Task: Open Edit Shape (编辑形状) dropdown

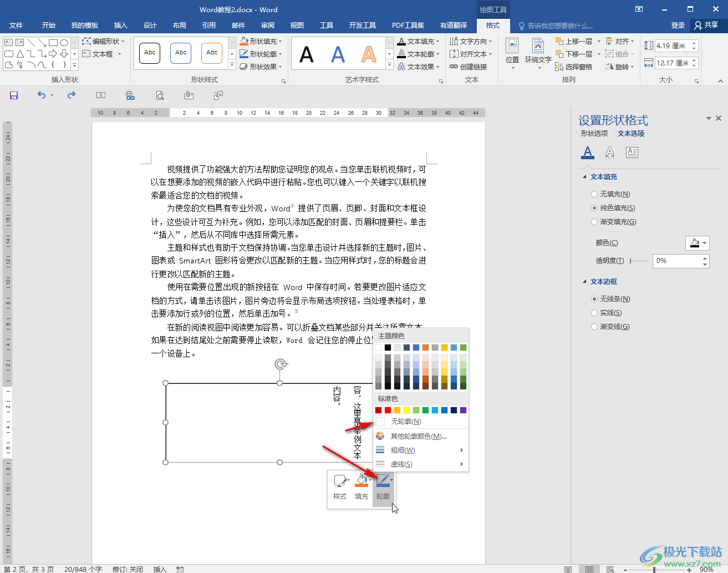Action: pyautogui.click(x=103, y=41)
